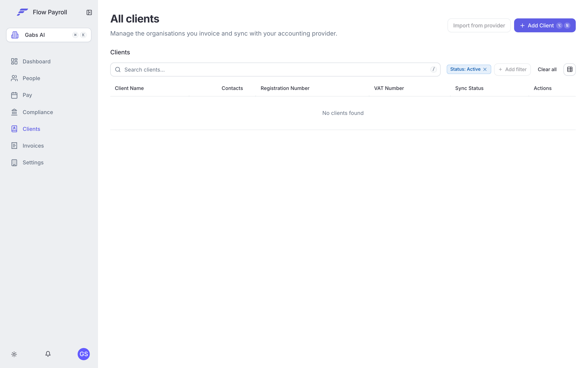Remove the Status: Active filter
This screenshot has width=588, height=368.
click(x=485, y=69)
